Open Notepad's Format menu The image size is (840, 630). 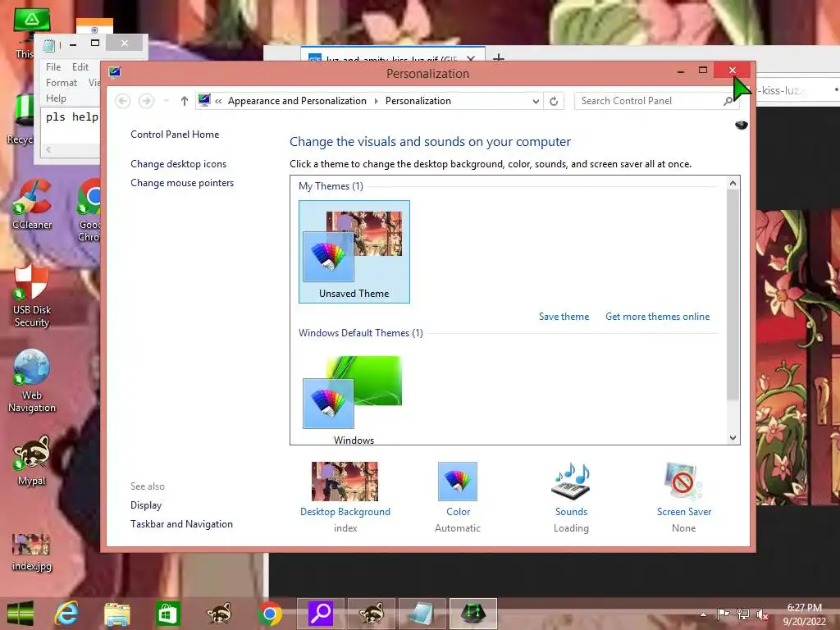click(61, 83)
